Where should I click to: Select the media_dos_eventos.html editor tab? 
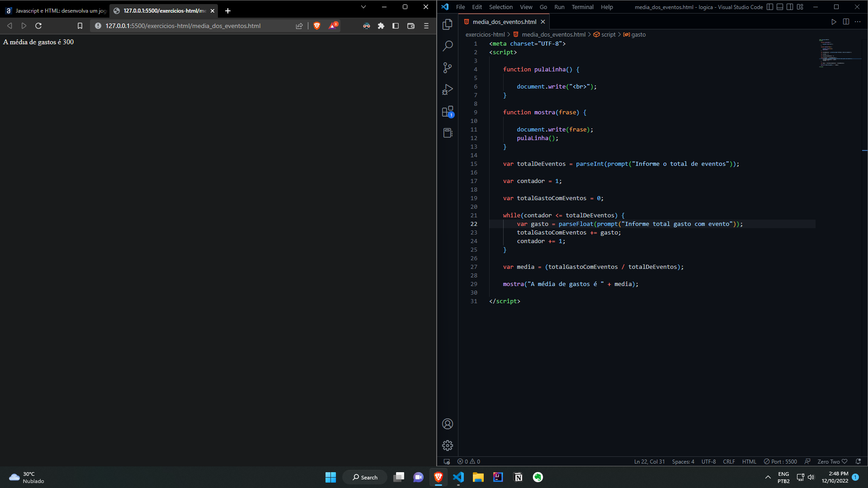coord(505,22)
